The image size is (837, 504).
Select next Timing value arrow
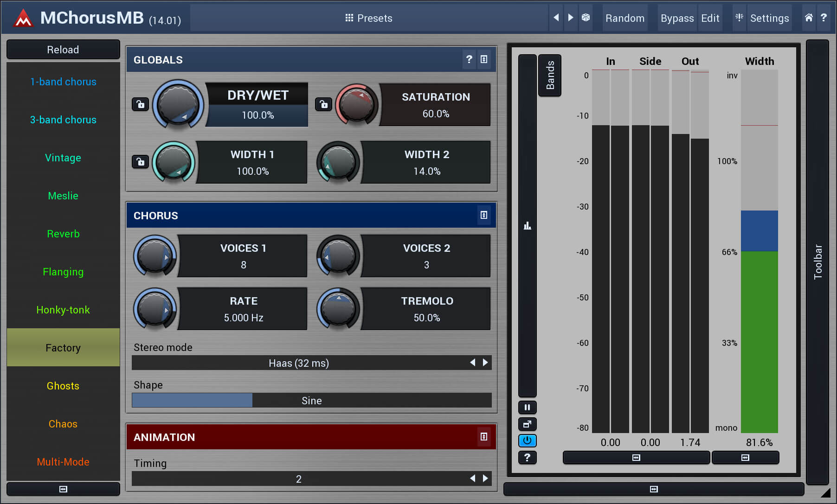pyautogui.click(x=485, y=478)
